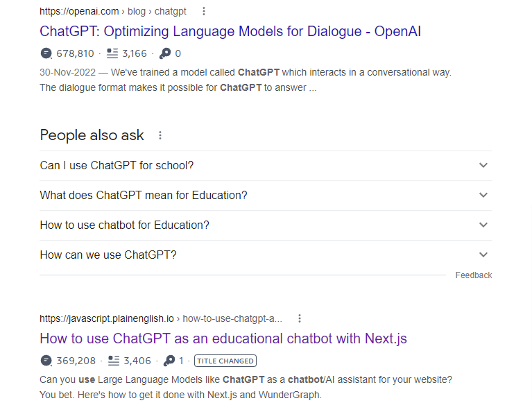The height and width of the screenshot is (412, 532).
Task: Click the 369,208 count in the Next.js result
Action: coord(76,361)
